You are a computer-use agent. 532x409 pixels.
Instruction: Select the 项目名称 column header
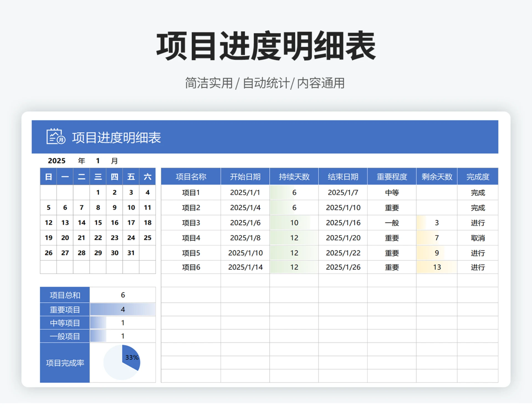click(190, 176)
